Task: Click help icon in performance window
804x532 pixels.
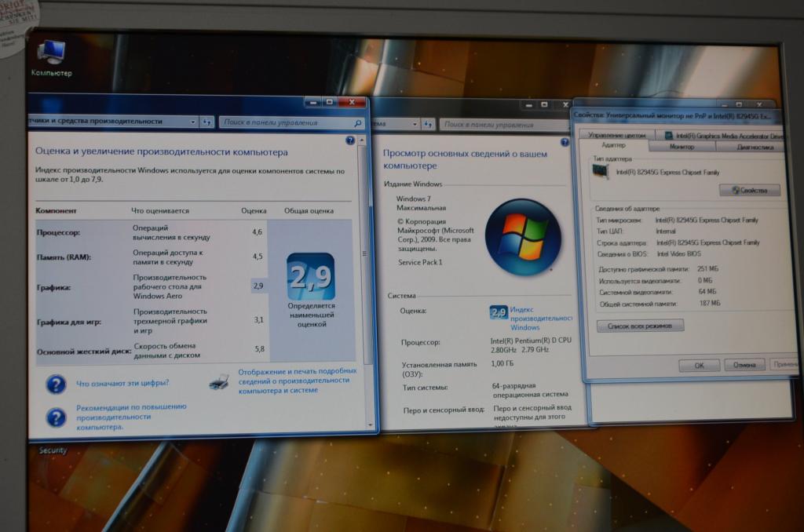Action: [350, 140]
